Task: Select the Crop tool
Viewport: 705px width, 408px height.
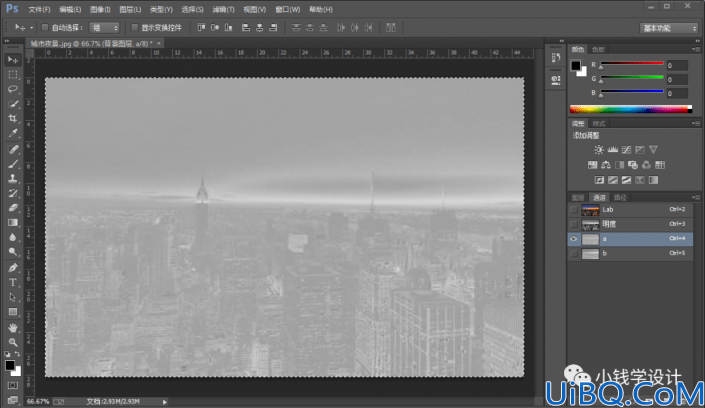Action: 13,119
